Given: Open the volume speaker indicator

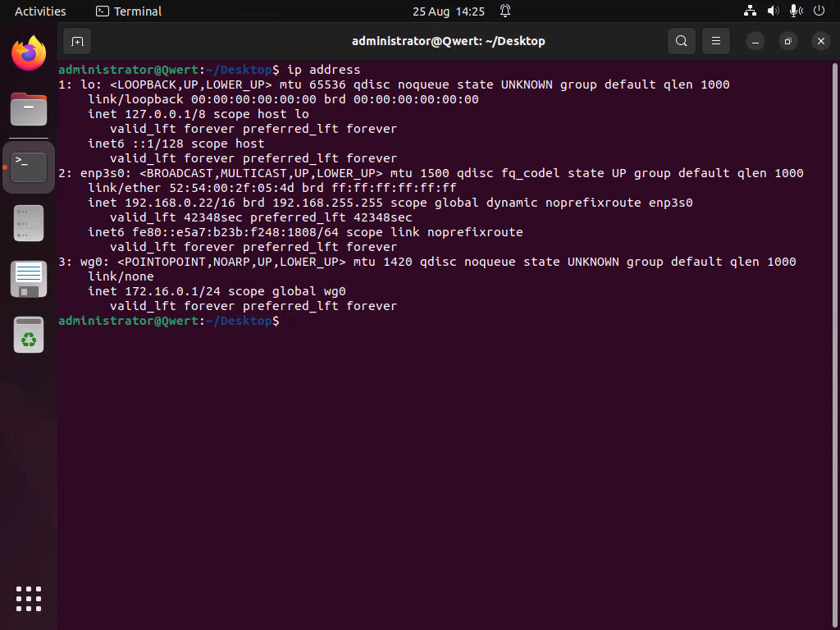Looking at the screenshot, I should click(x=773, y=11).
